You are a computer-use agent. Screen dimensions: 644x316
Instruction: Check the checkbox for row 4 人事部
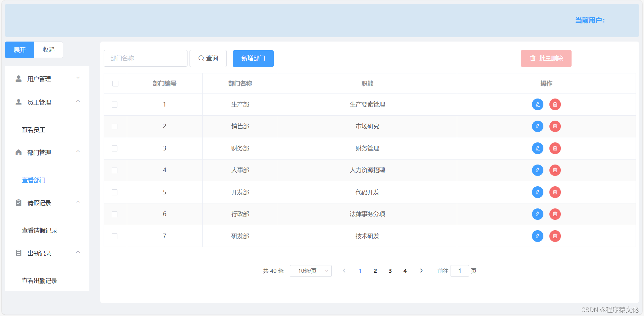pyautogui.click(x=115, y=170)
